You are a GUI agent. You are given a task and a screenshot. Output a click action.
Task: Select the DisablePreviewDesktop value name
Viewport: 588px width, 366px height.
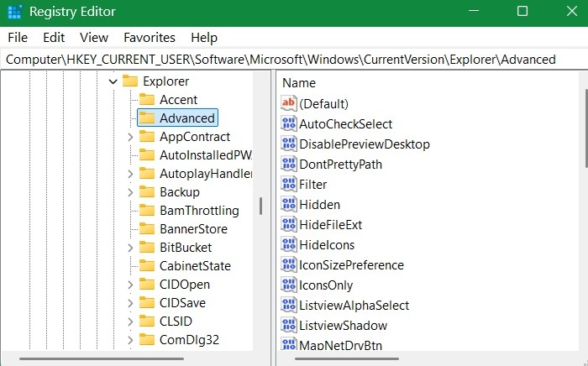point(365,144)
